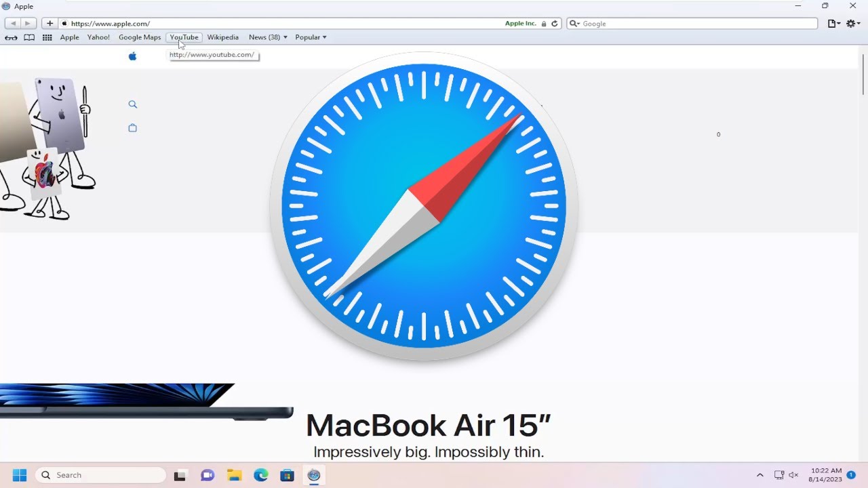Click the Apple logo on the webpage
This screenshot has width=868, height=488.
[132, 56]
